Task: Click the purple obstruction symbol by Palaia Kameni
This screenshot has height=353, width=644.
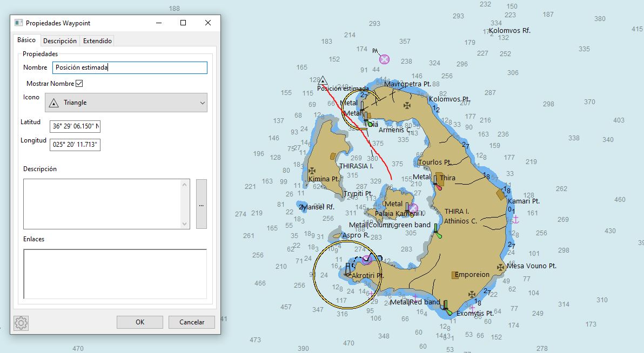Action: [x=413, y=208]
